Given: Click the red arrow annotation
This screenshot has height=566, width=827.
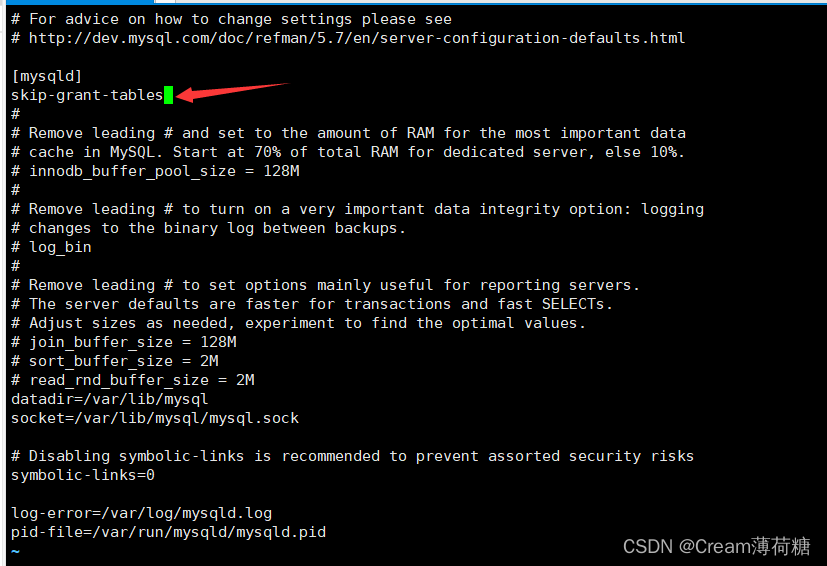Looking at the screenshot, I should (x=232, y=92).
